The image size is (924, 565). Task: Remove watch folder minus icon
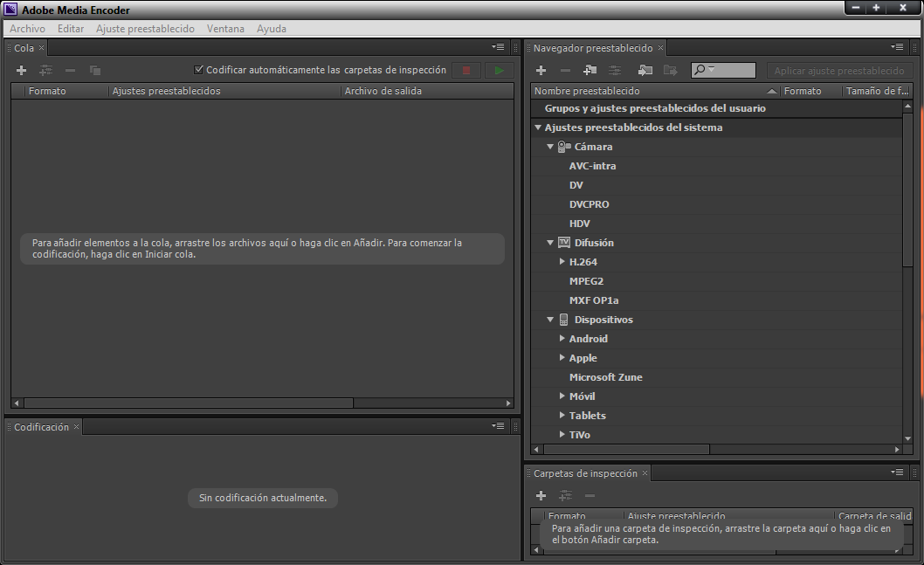590,495
